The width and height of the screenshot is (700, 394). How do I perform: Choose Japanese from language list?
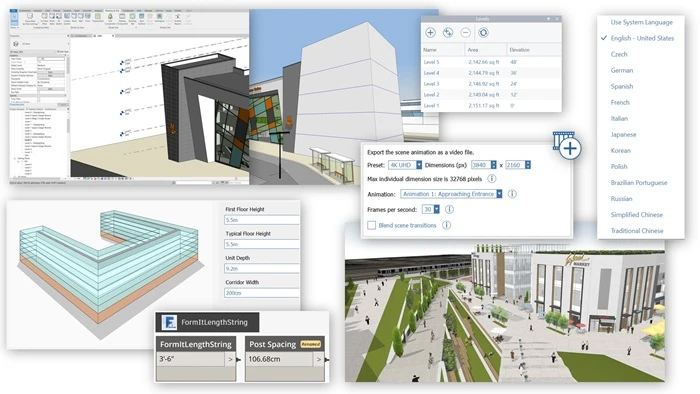[x=623, y=135]
